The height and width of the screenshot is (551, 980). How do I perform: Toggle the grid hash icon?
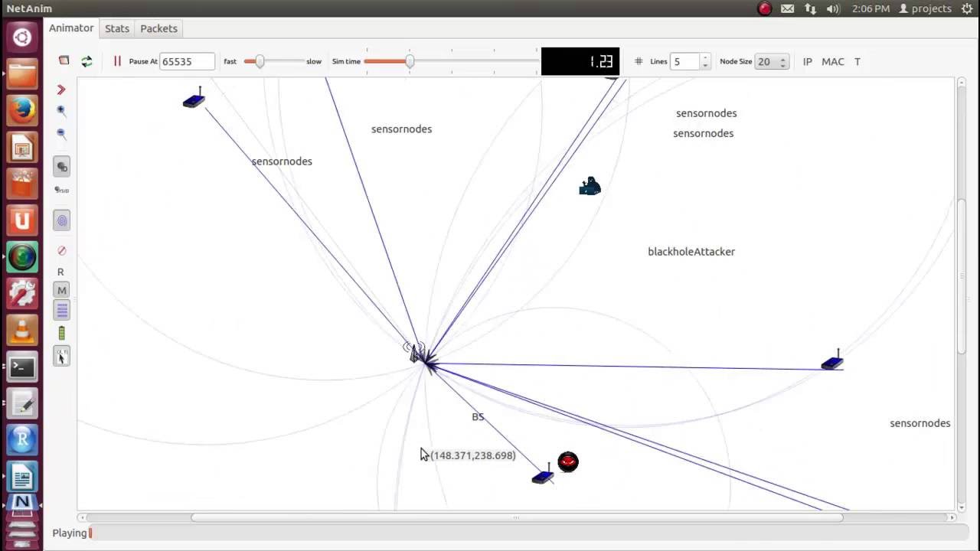(639, 61)
